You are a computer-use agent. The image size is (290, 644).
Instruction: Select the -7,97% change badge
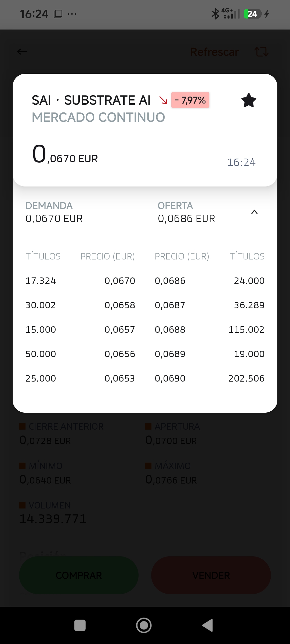tap(190, 100)
